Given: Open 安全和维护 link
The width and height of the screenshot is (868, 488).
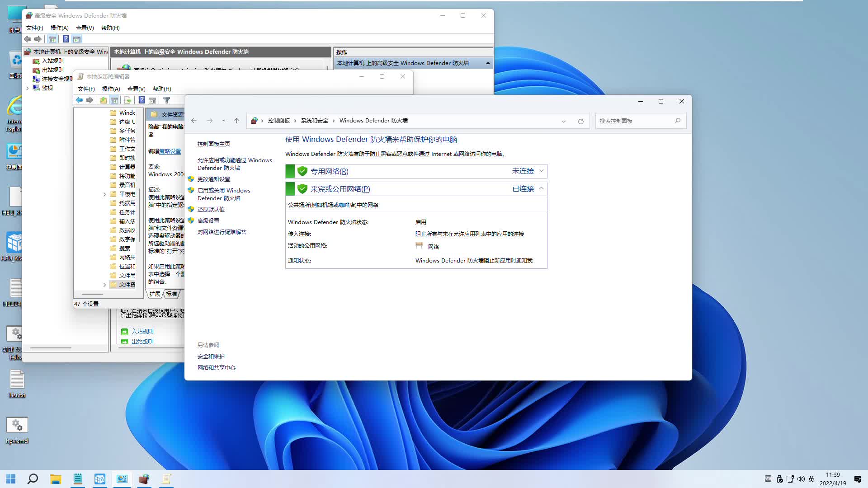Looking at the screenshot, I should point(211,357).
